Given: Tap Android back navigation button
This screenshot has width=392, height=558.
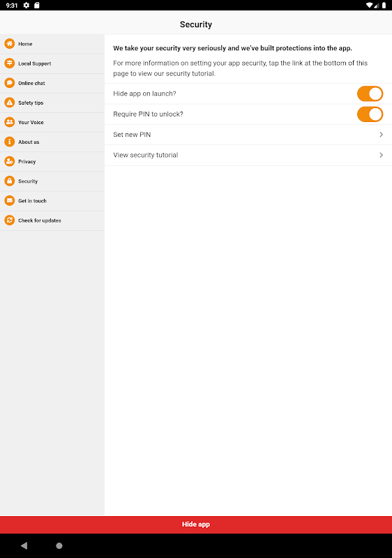Looking at the screenshot, I should coord(24,545).
